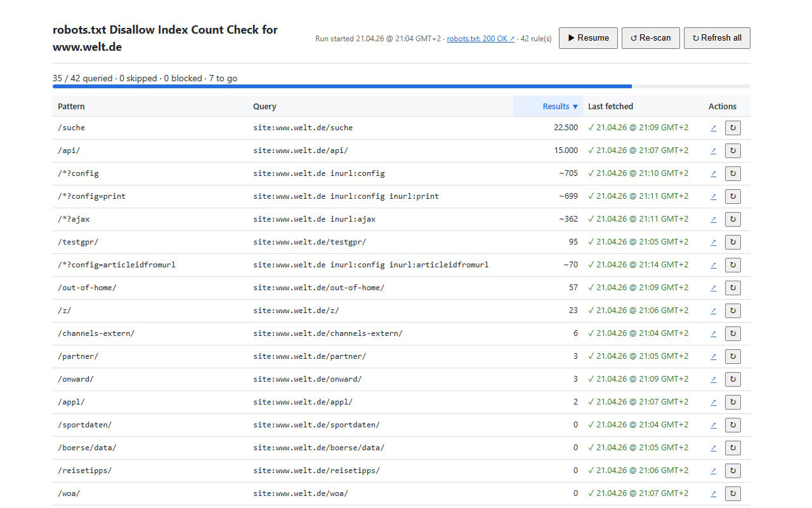Refresh the /reisetipps/ row result

(733, 471)
